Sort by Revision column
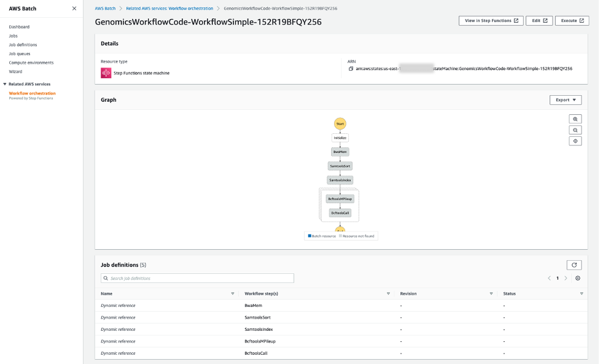The width and height of the screenshot is (600, 364). click(x=491, y=293)
